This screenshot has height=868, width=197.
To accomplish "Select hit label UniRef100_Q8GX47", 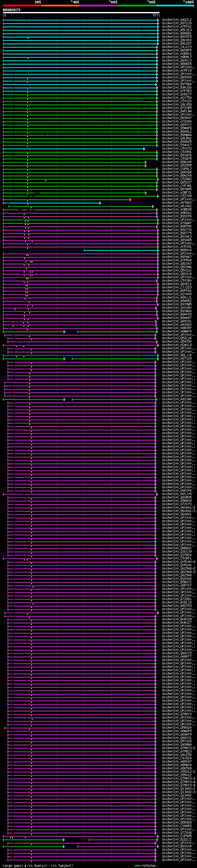I will [x=177, y=264].
